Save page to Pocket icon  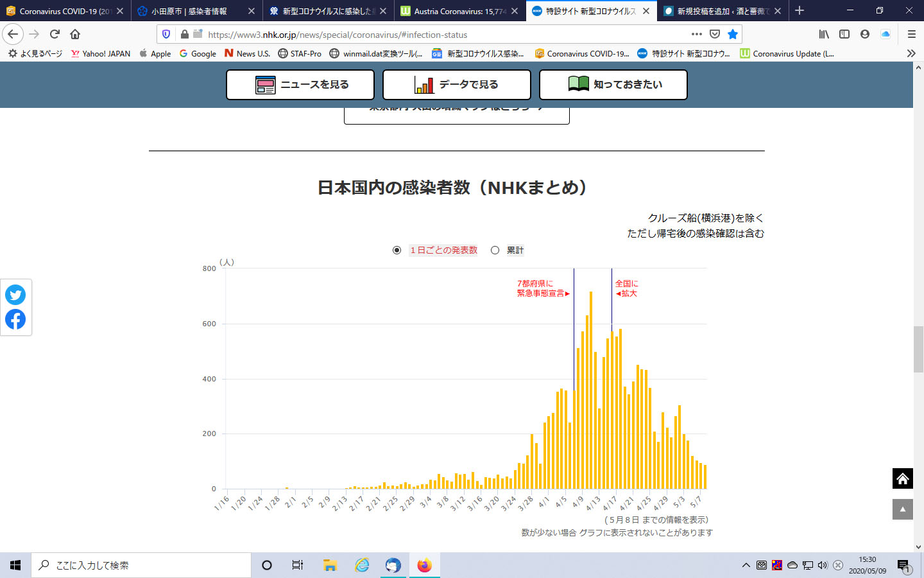pyautogui.click(x=715, y=34)
